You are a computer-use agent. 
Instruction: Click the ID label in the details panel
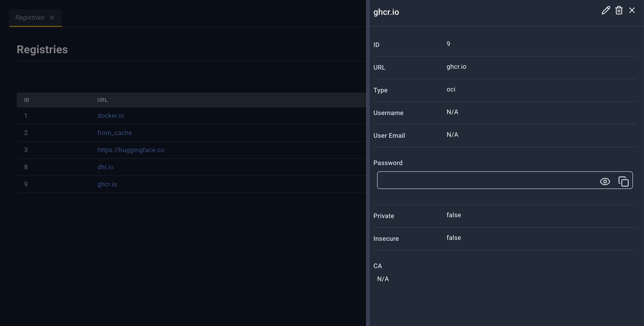pyautogui.click(x=376, y=45)
